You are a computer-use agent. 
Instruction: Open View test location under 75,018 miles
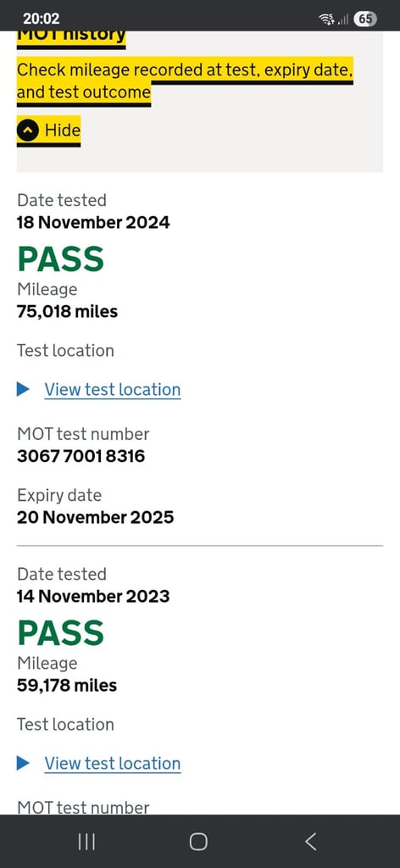(113, 390)
